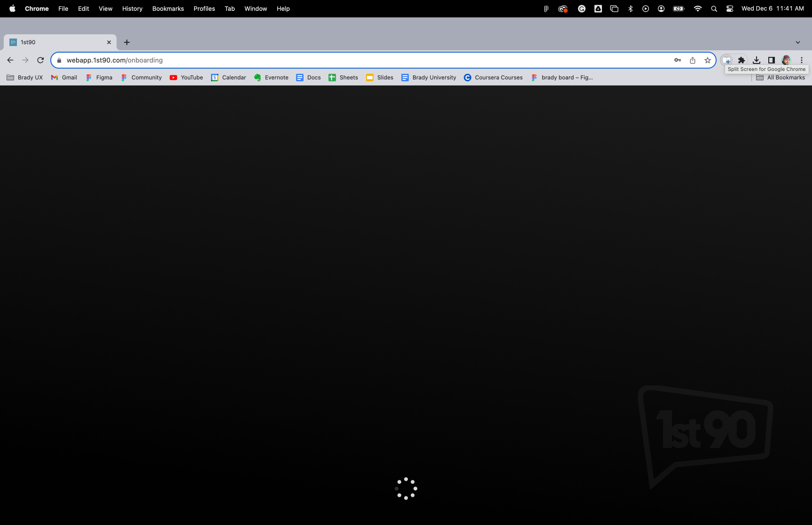Toggle the Chrome side panel icon

pyautogui.click(x=771, y=60)
